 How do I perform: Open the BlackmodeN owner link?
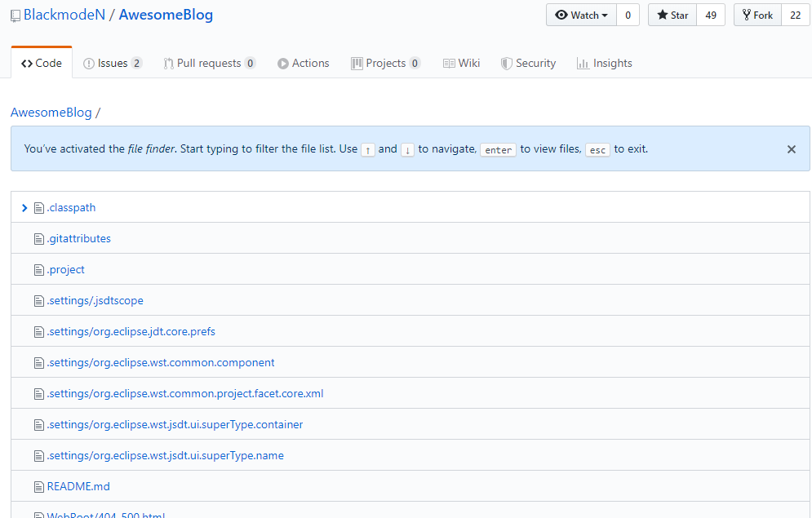tap(64, 15)
